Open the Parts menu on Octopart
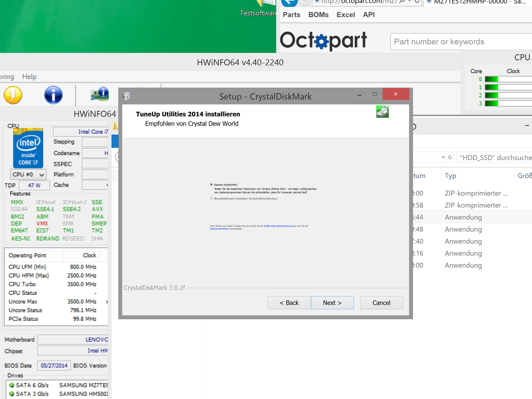The width and height of the screenshot is (532, 399). (292, 15)
